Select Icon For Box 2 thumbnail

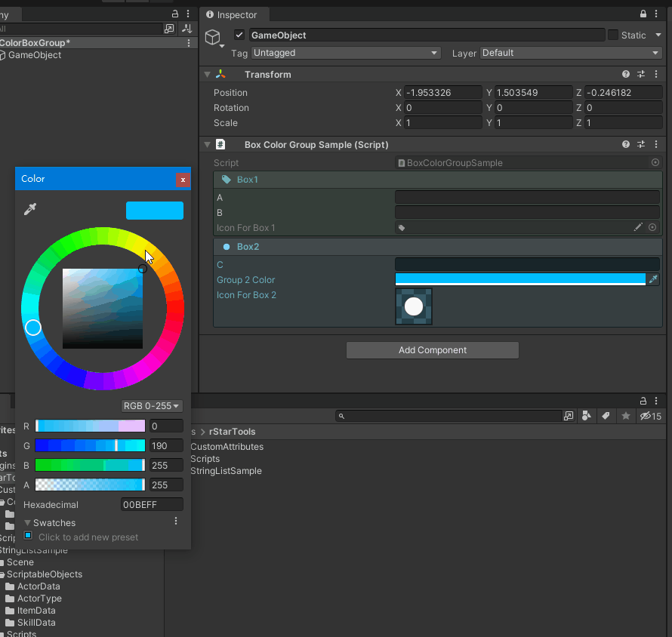pyautogui.click(x=414, y=306)
